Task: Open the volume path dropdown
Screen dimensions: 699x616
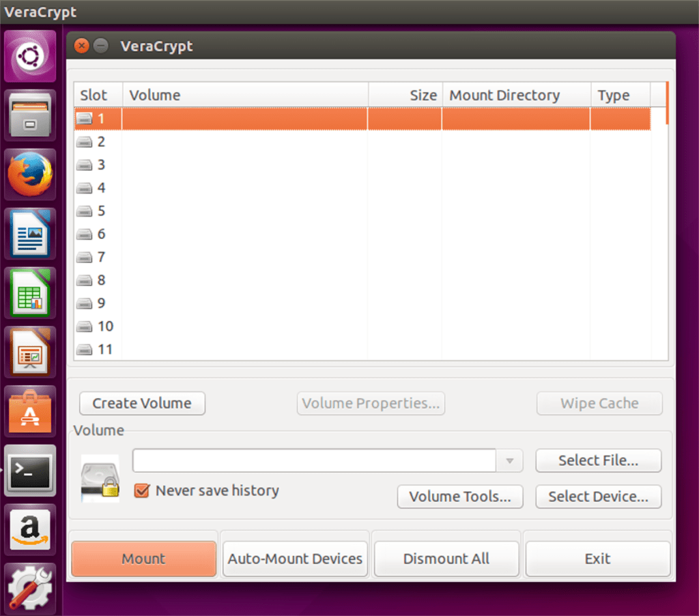Action: (509, 460)
